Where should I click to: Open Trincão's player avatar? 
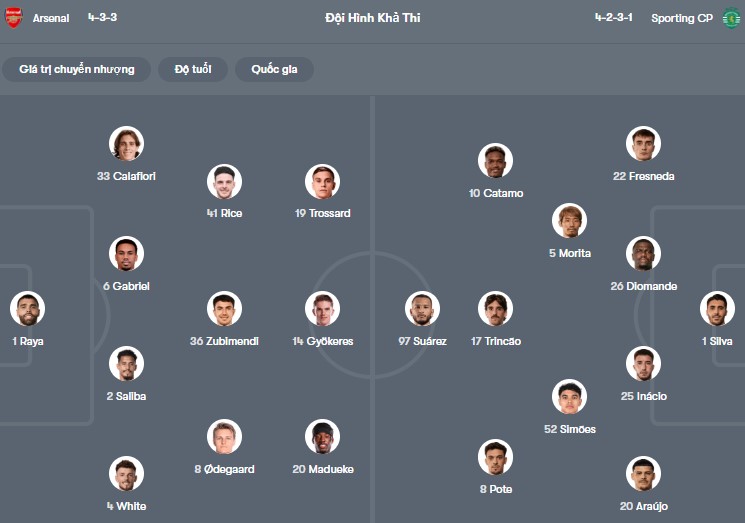tap(495, 309)
